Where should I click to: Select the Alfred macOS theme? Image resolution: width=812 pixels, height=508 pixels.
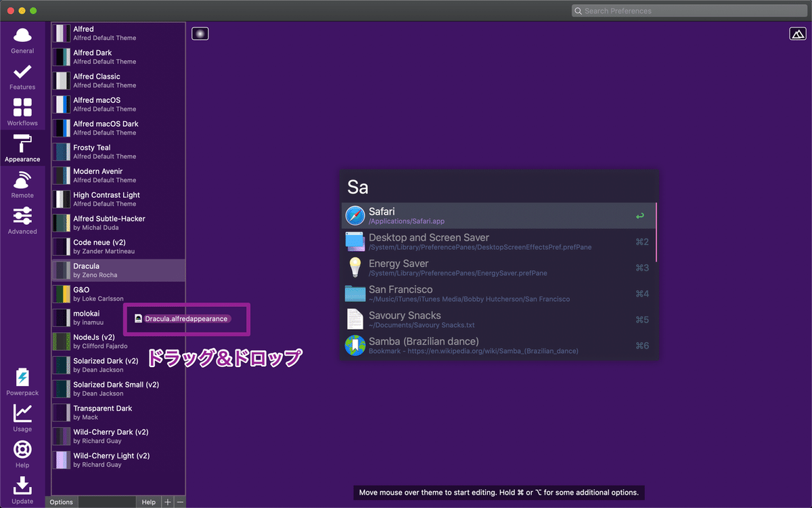pos(118,104)
